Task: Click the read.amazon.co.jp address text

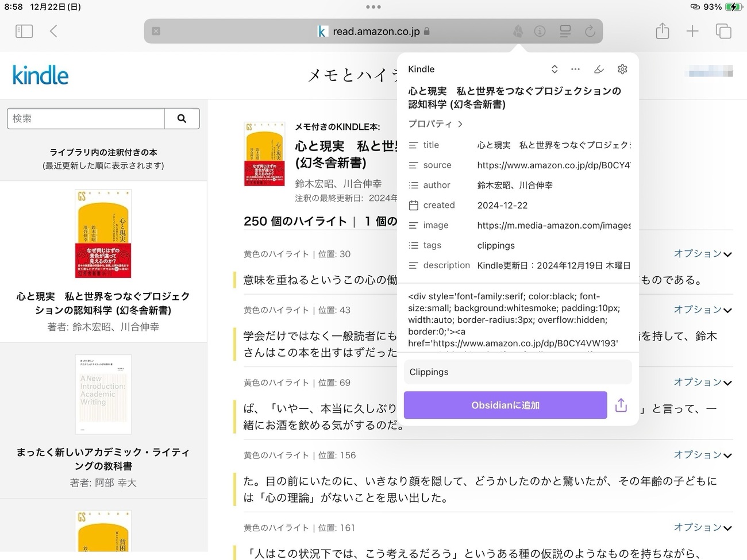Action: [x=376, y=31]
